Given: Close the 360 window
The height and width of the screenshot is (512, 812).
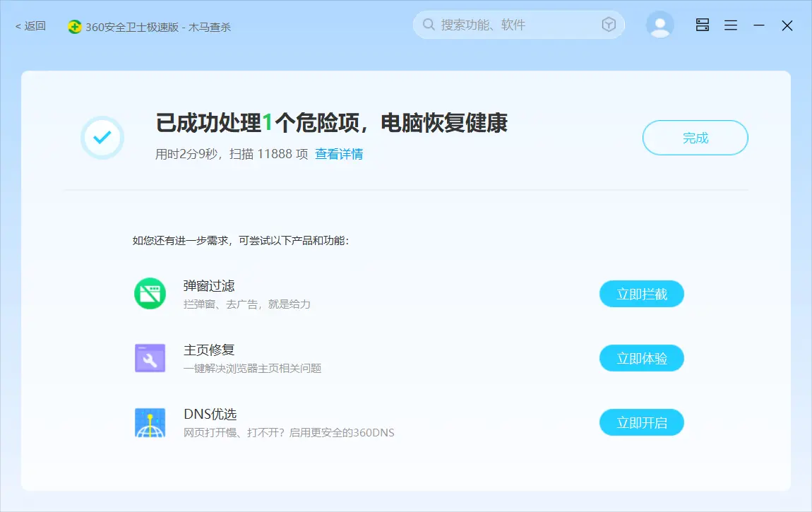Looking at the screenshot, I should pyautogui.click(x=787, y=25).
